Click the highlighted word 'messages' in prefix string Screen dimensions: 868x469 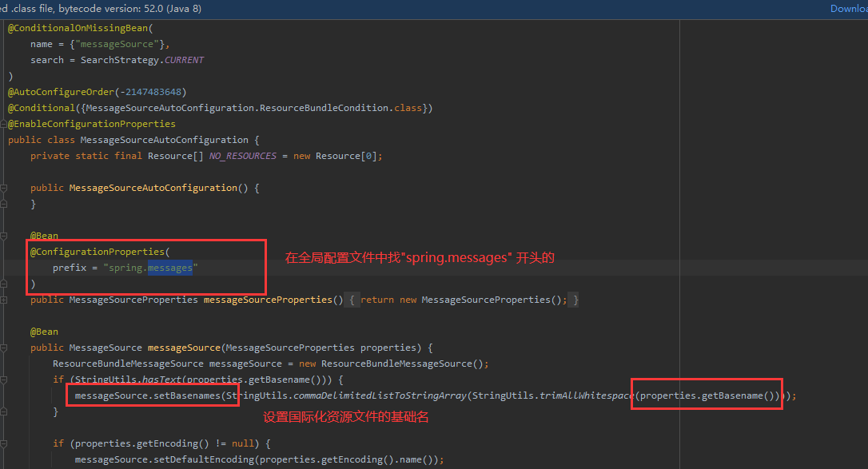point(170,268)
